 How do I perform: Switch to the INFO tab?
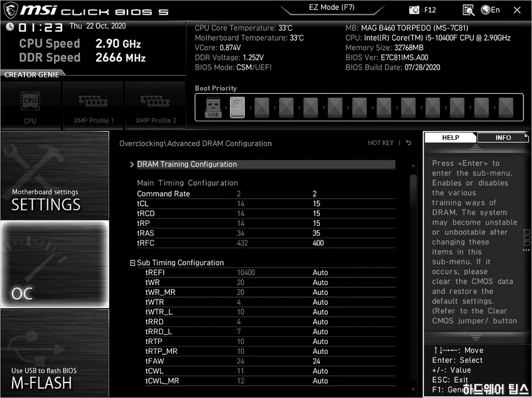[503, 138]
